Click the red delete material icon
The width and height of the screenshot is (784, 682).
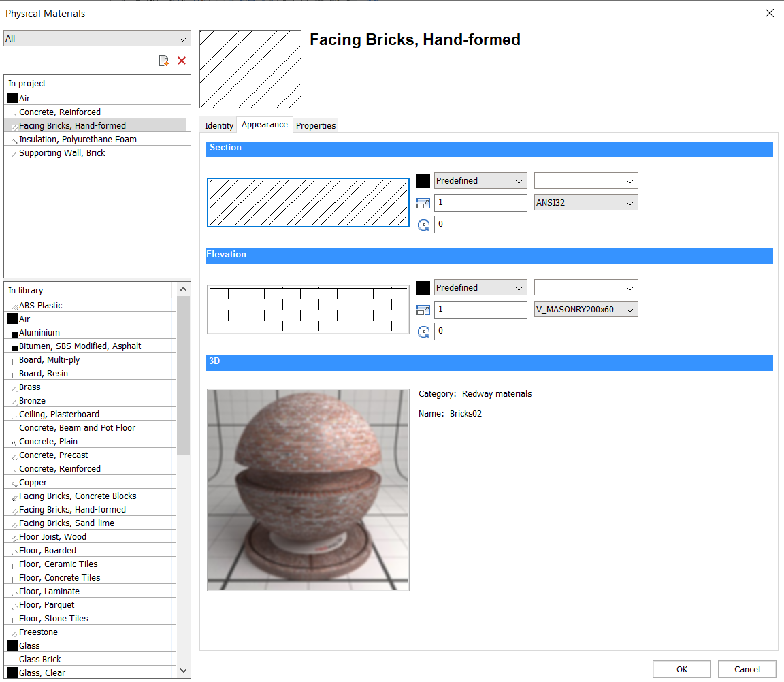tap(182, 61)
